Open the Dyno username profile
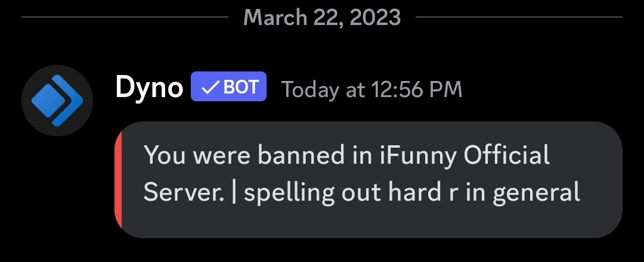644x262 pixels. pyautogui.click(x=149, y=88)
